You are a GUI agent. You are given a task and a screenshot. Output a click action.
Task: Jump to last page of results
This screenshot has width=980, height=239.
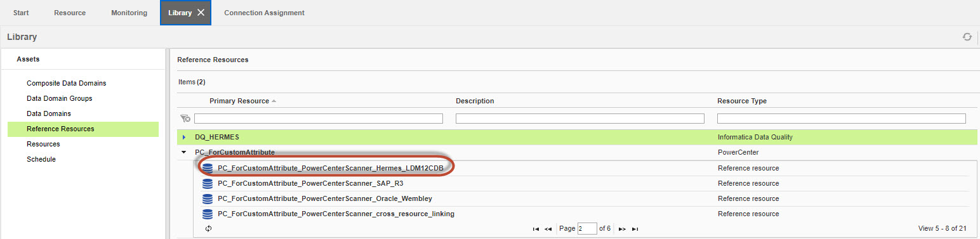click(x=635, y=229)
